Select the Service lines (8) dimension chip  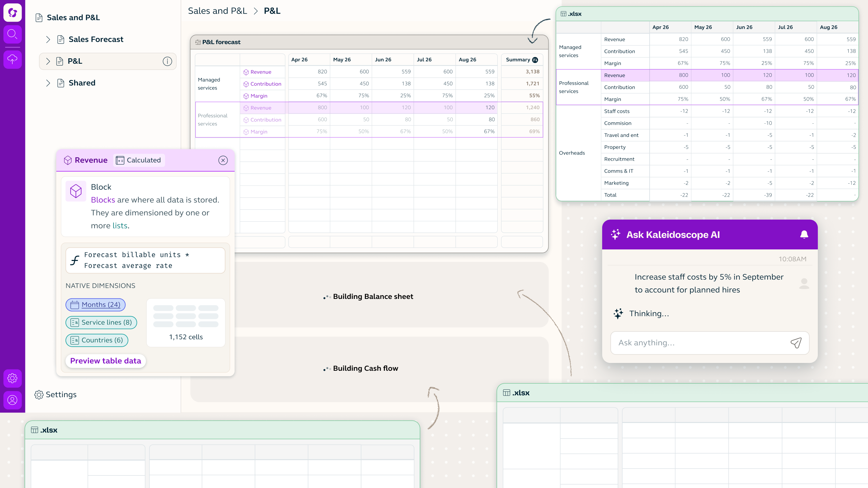pos(101,323)
